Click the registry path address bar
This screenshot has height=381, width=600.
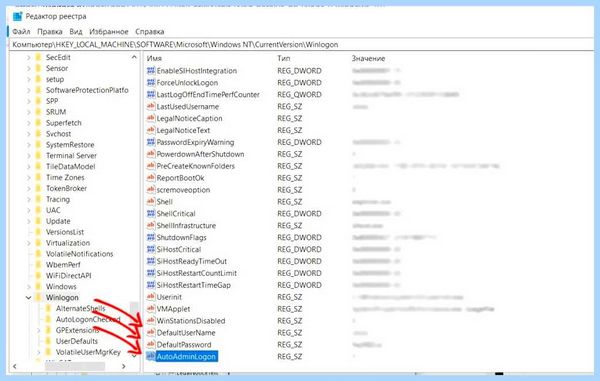tap(302, 45)
